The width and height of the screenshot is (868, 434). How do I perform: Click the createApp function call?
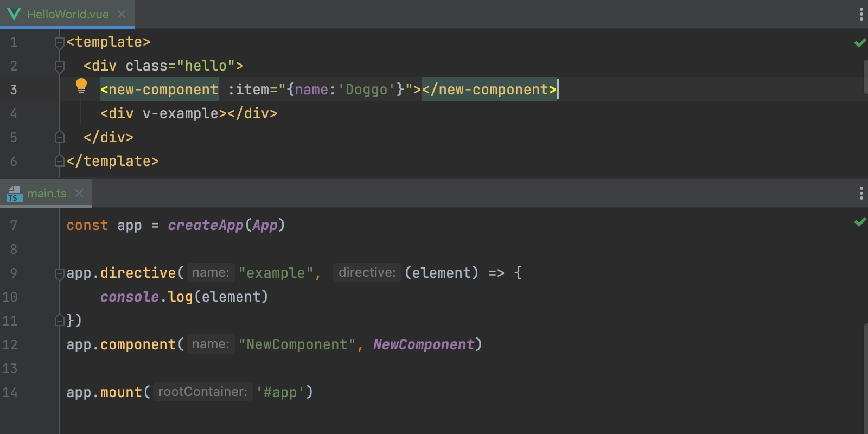(206, 225)
